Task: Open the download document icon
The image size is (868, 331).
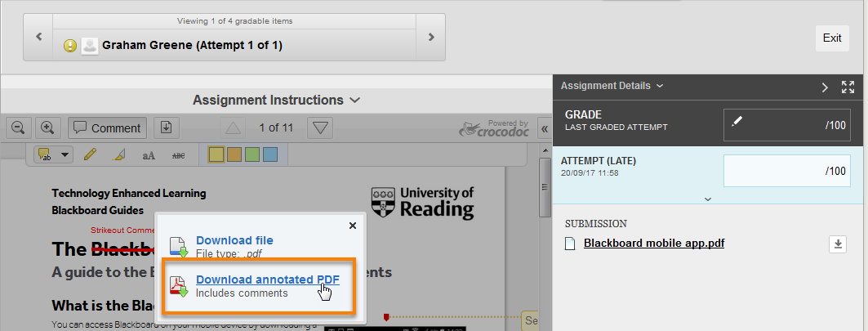Action: point(166,128)
